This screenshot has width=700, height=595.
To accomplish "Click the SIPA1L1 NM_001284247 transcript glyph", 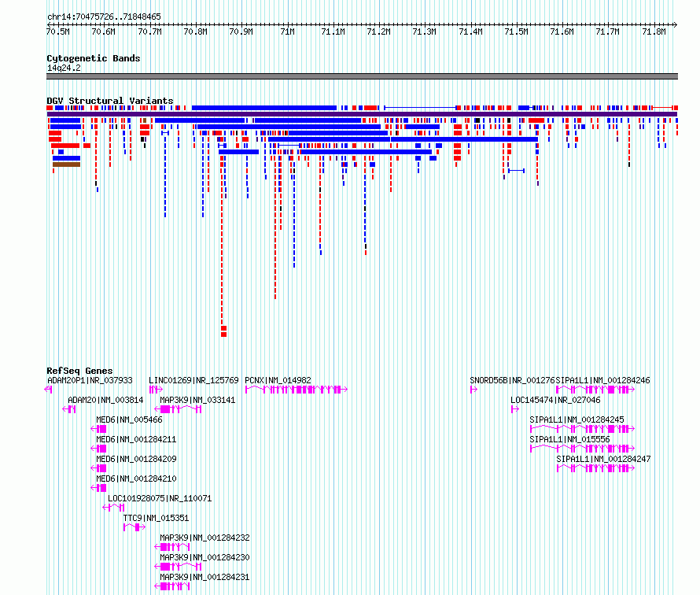I will coord(595,468).
